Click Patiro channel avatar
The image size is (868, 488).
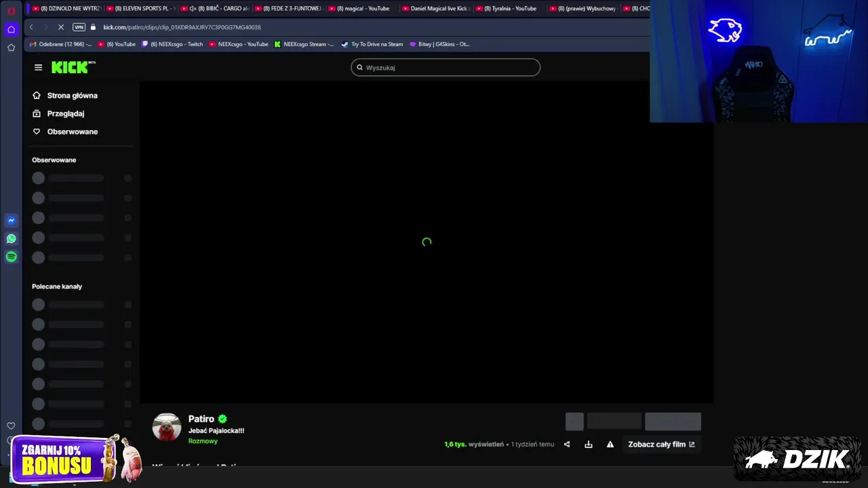pos(167,428)
